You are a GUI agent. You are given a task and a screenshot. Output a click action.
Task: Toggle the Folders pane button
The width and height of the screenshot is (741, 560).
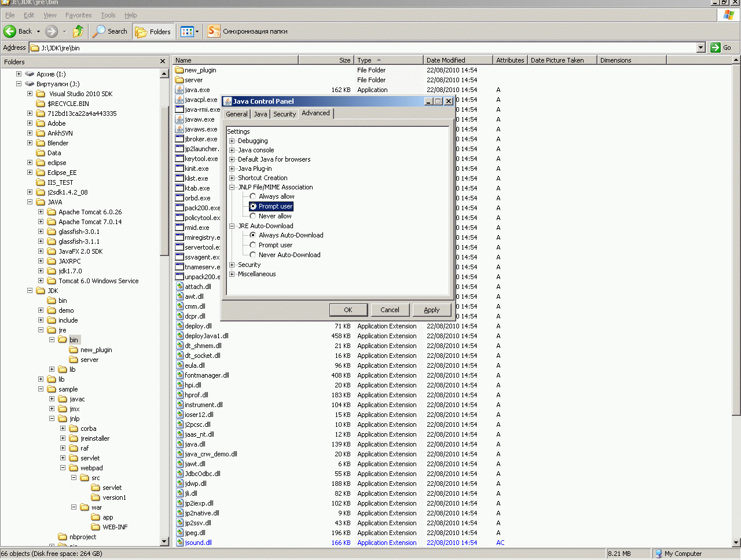(153, 31)
